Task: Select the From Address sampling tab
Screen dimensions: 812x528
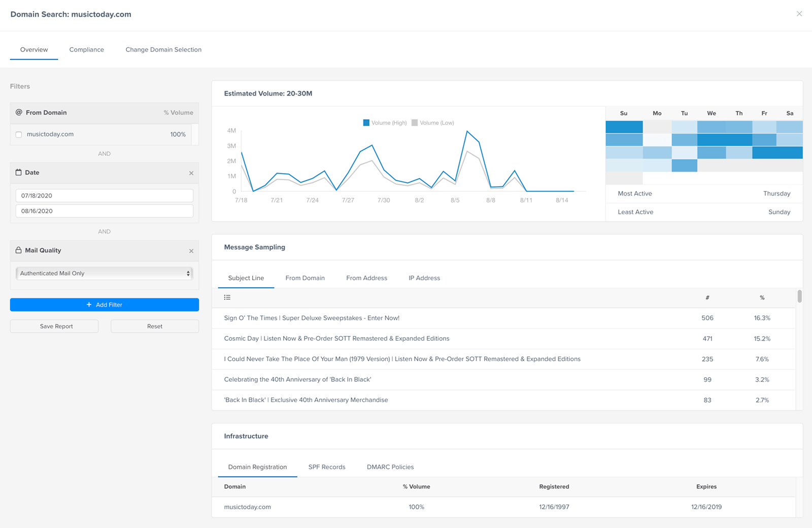Action: pos(366,278)
